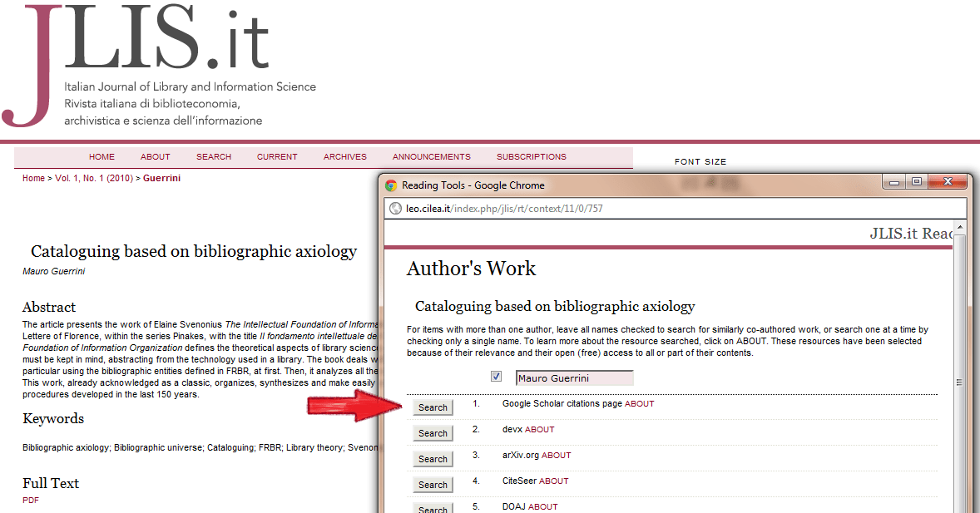Click the Guerrini breadcrumb link
Viewport: 980px width, 513px height.
click(x=162, y=178)
